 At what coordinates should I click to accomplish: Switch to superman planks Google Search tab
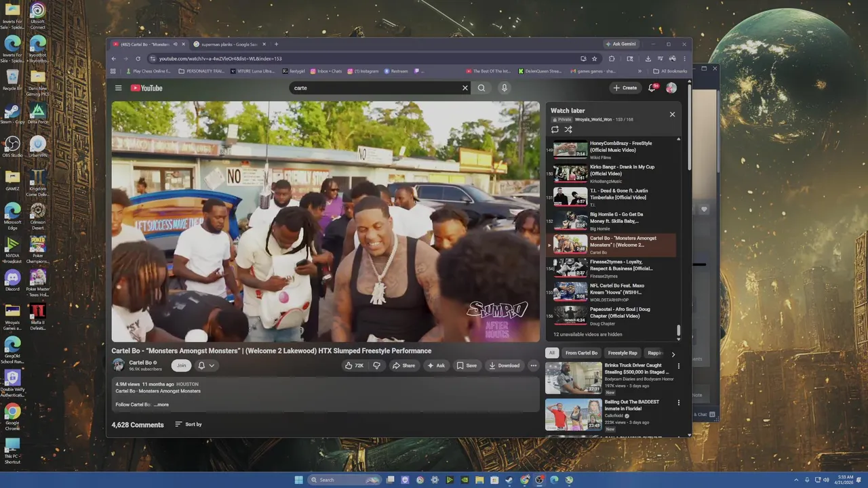click(230, 45)
